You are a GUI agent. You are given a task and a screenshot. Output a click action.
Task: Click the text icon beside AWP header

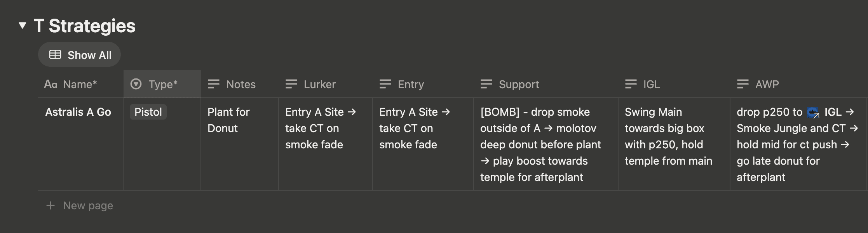pyautogui.click(x=743, y=84)
